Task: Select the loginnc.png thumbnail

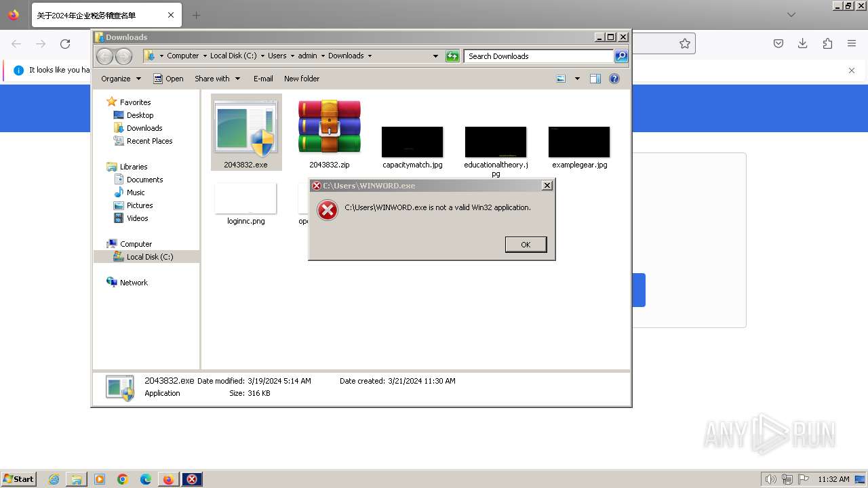Action: click(245, 198)
